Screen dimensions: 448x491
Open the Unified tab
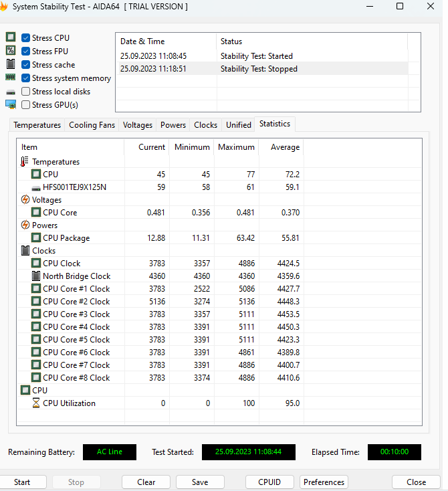coord(239,125)
